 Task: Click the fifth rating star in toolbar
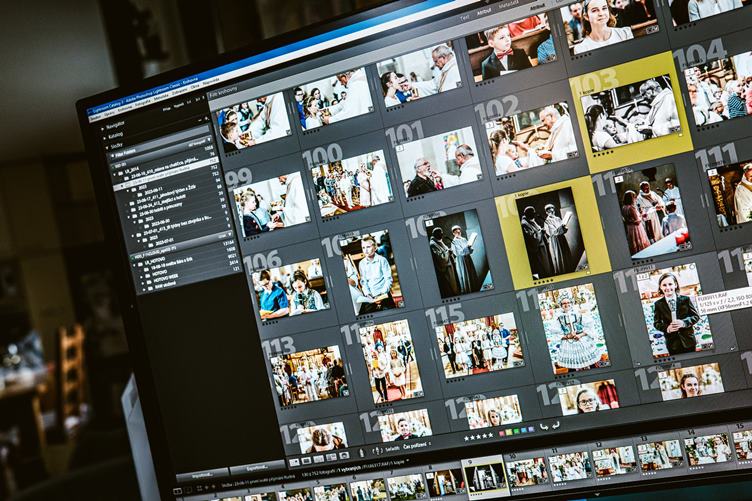pos(490,435)
